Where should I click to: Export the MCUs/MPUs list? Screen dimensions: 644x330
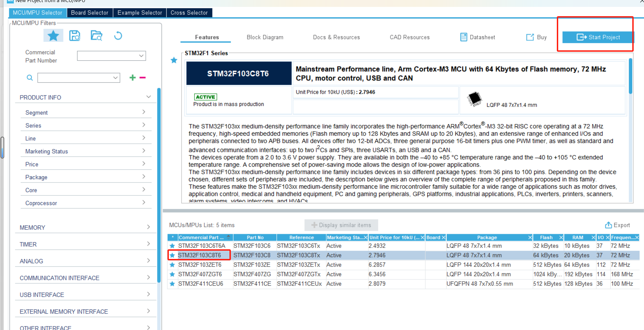[617, 225]
